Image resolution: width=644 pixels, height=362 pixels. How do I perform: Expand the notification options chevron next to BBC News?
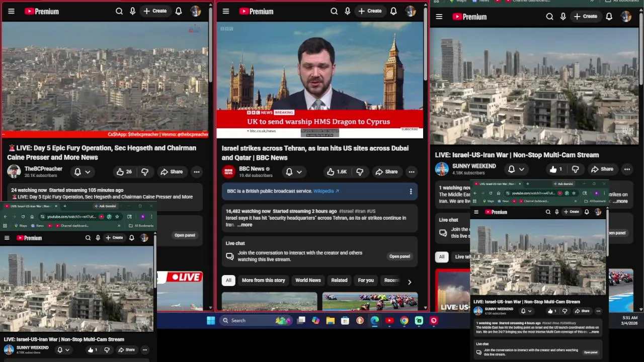299,172
